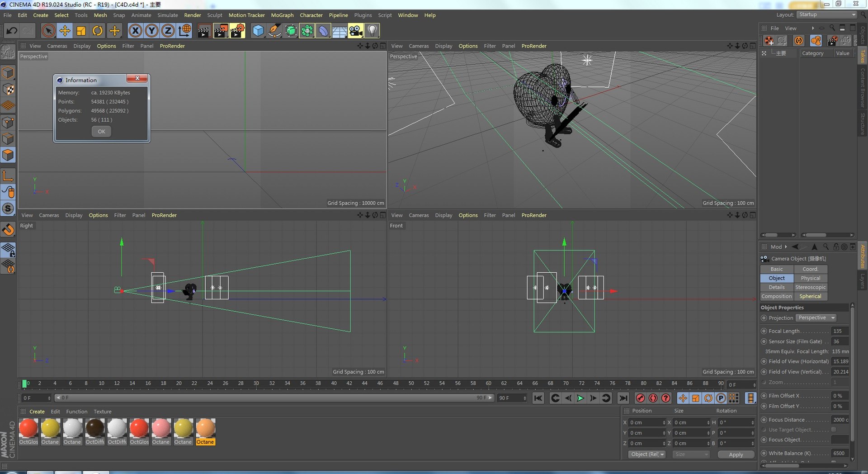
Task: Open the MoGraph menu
Action: pyautogui.click(x=282, y=15)
